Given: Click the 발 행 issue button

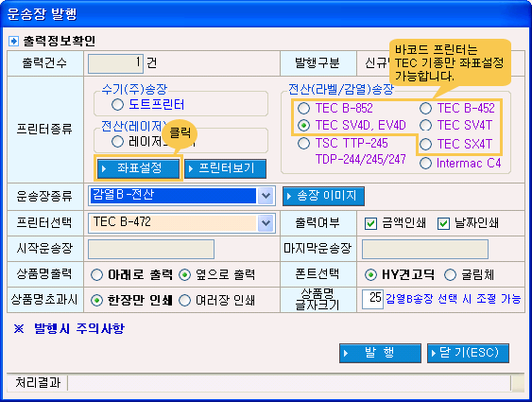Looking at the screenshot, I should click(x=380, y=353).
